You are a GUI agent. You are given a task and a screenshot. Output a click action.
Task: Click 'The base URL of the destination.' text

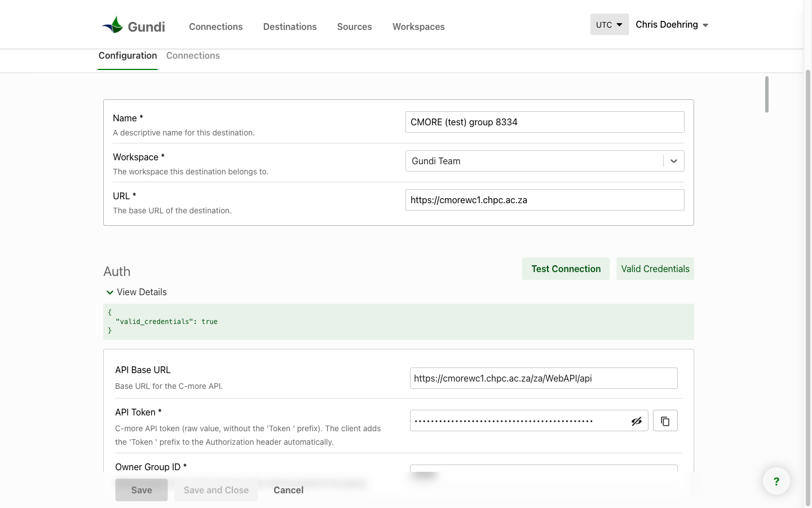[172, 211]
